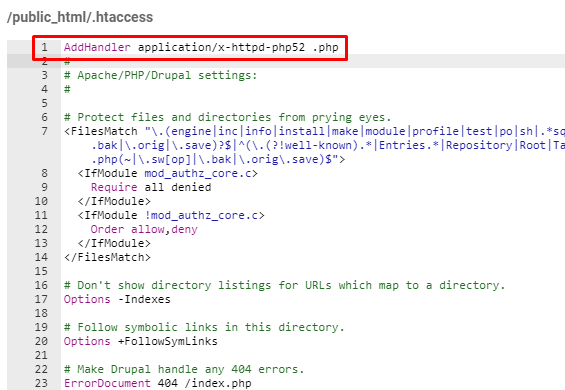Click the 'Options -Indexes' line
565x390 pixels.
[x=117, y=299]
